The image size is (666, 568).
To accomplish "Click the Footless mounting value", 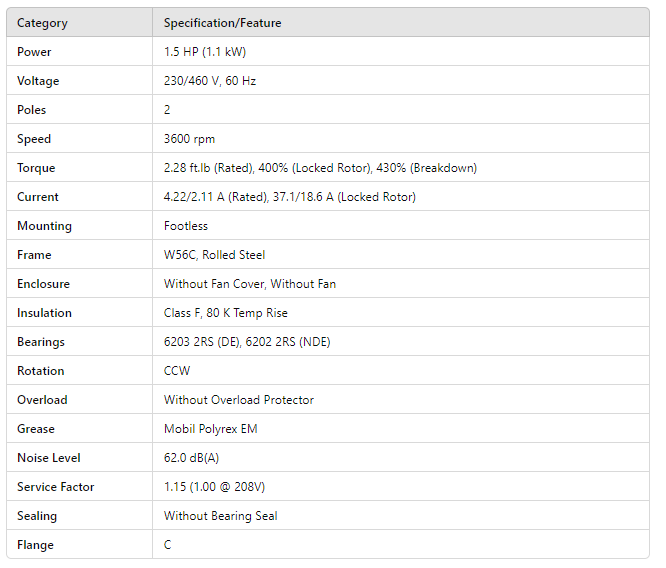I will click(x=186, y=226).
